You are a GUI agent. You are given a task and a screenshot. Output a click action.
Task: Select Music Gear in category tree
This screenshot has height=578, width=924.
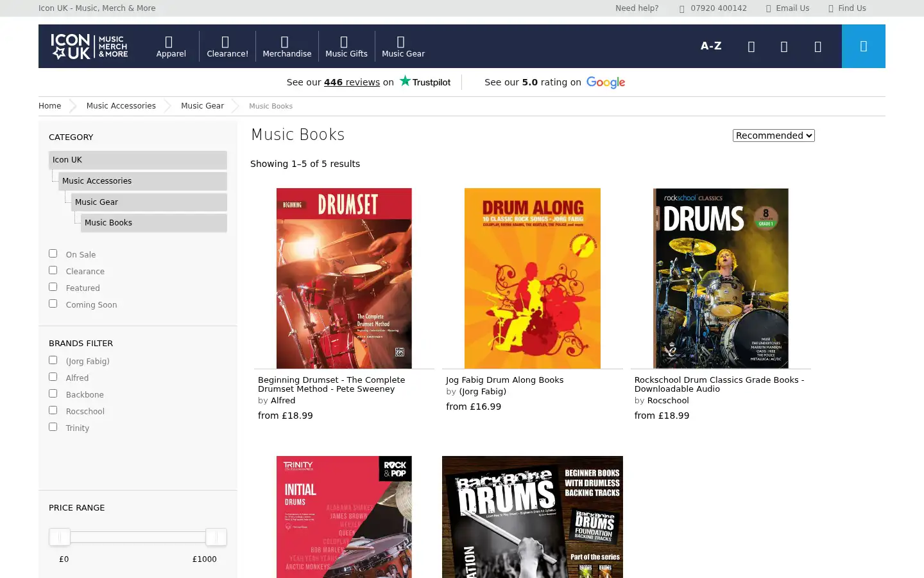(x=149, y=202)
